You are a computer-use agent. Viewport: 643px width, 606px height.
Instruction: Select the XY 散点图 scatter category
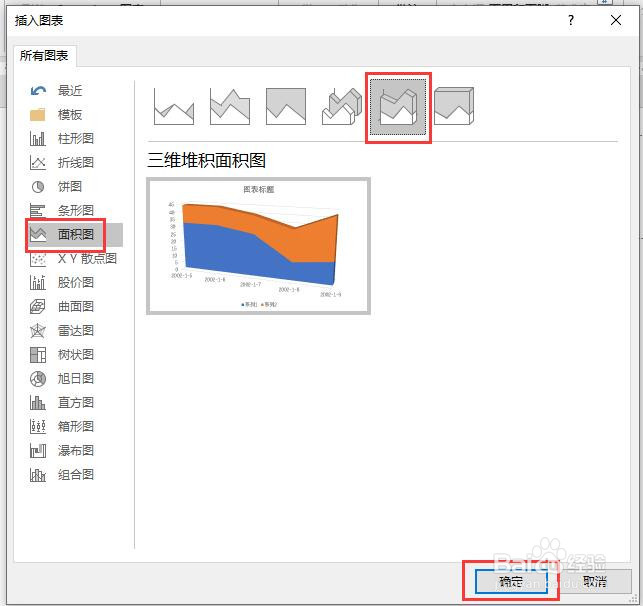74,259
